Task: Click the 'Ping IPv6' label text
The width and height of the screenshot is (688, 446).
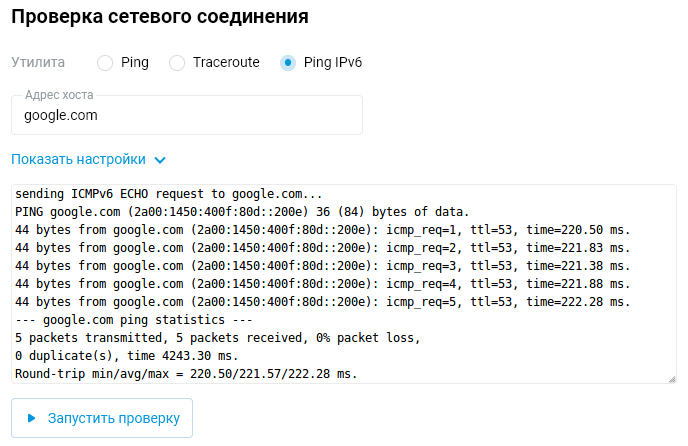Action: coord(332,62)
